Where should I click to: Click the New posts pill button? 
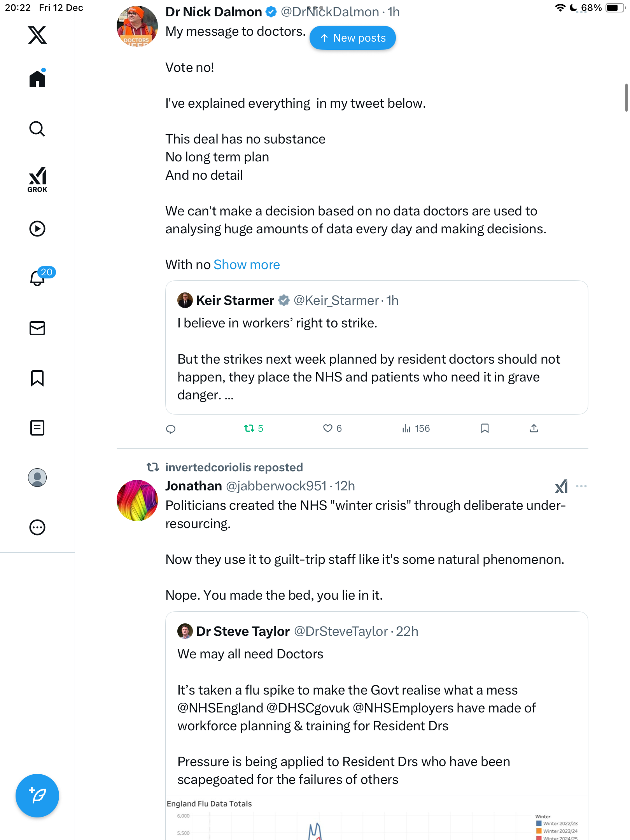pos(353,38)
